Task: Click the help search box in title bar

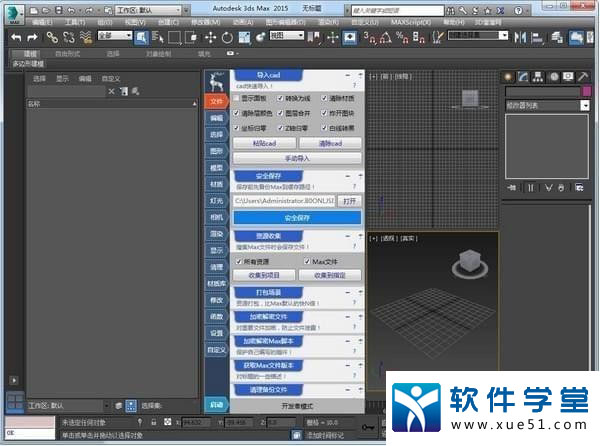Action: coord(397,10)
